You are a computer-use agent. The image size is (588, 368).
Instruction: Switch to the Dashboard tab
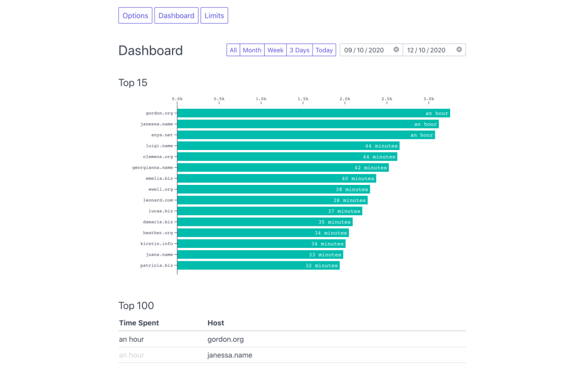(176, 16)
